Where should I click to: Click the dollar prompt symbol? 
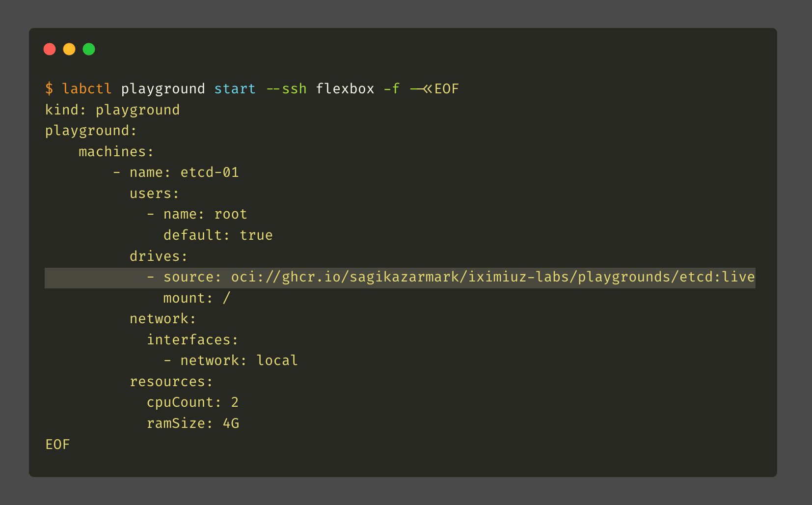click(49, 89)
